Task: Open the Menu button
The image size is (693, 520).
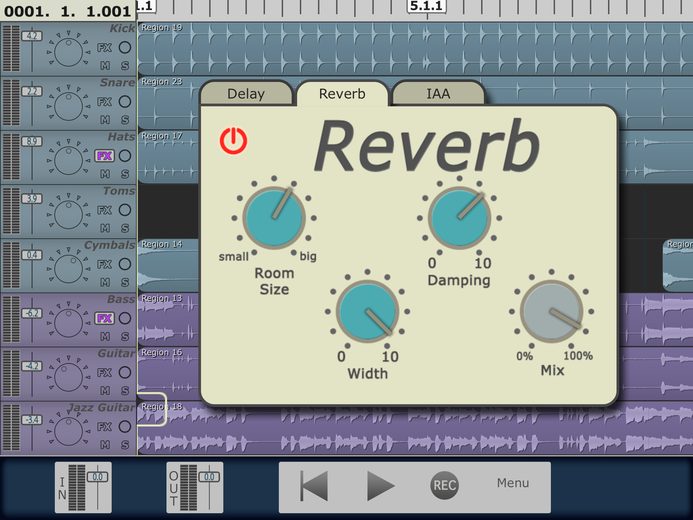Action: (513, 483)
